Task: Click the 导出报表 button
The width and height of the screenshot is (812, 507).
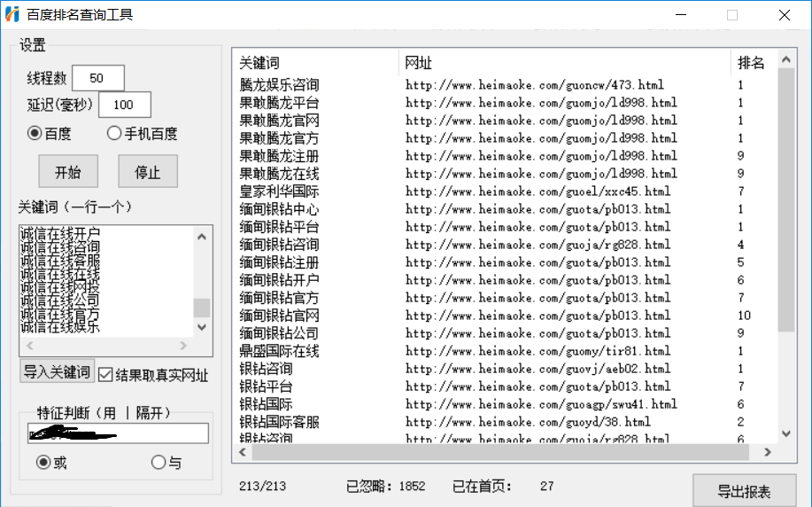Action: pos(744,491)
